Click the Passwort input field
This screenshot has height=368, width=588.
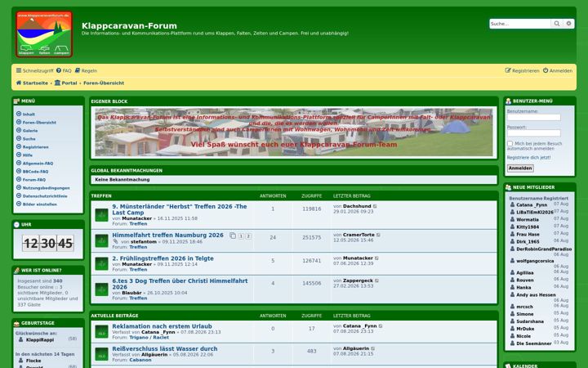533,133
